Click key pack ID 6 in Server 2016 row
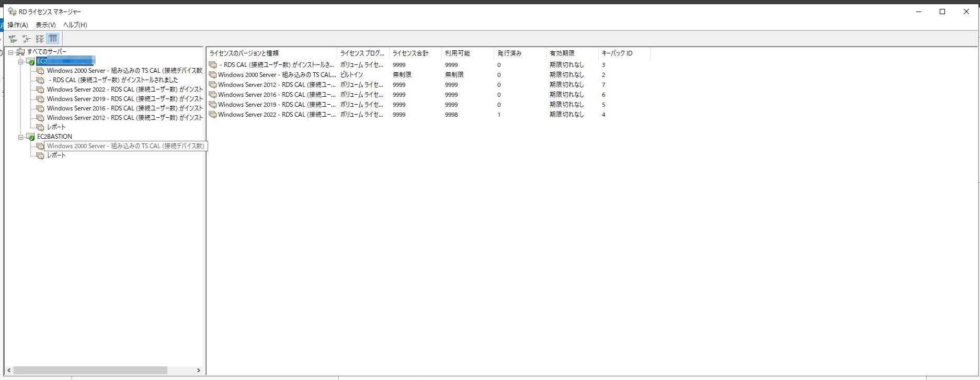980x380 pixels. [603, 95]
